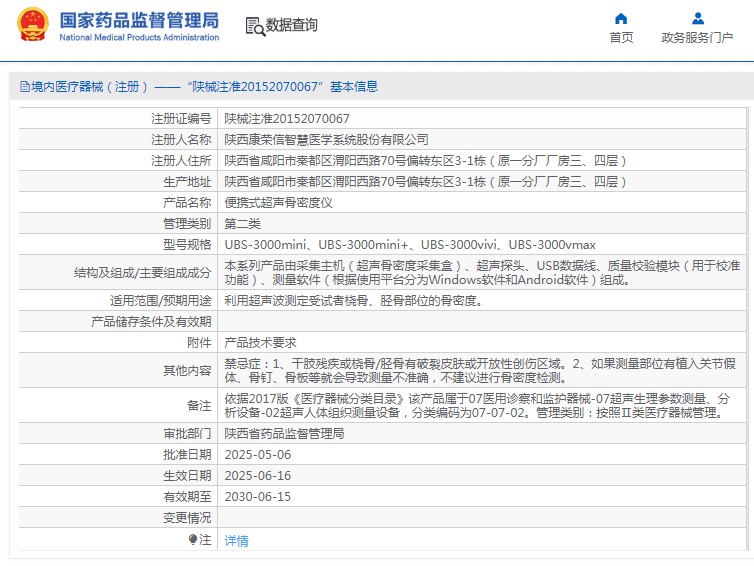This screenshot has height=566, width=754.
Task: Select 陕西康荣信智慧医学系统股份有限公司 cell
Action: point(327,139)
